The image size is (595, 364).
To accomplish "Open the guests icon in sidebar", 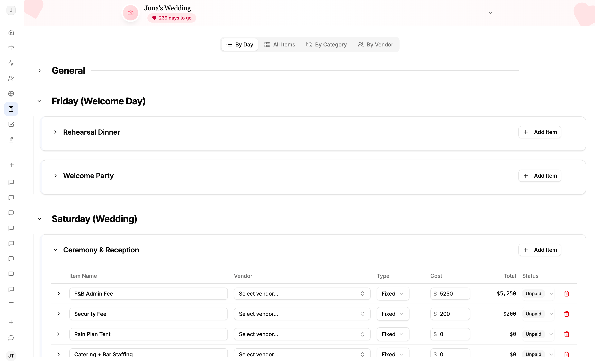I will [11, 78].
